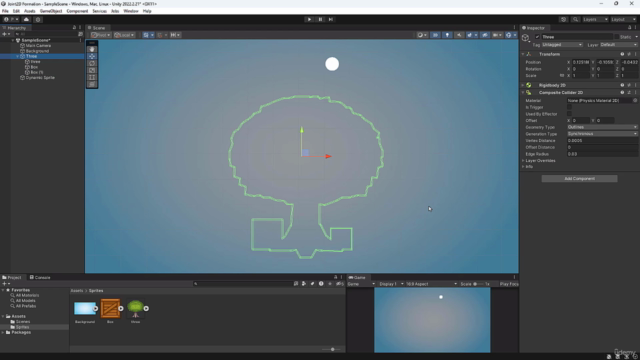Toggle scene visibility hidden objects button
The image size is (640, 360).
[485, 35]
